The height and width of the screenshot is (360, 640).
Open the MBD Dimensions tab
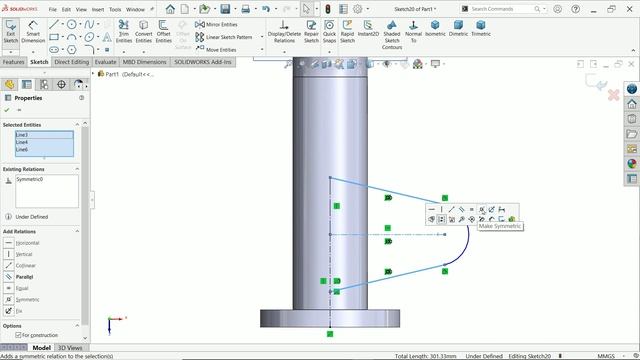(x=144, y=62)
